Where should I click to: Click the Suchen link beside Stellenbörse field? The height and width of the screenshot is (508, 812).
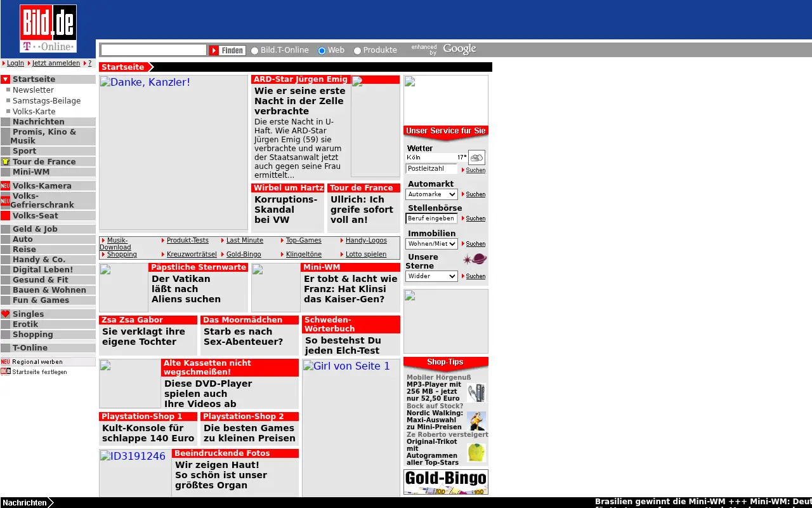coord(476,218)
